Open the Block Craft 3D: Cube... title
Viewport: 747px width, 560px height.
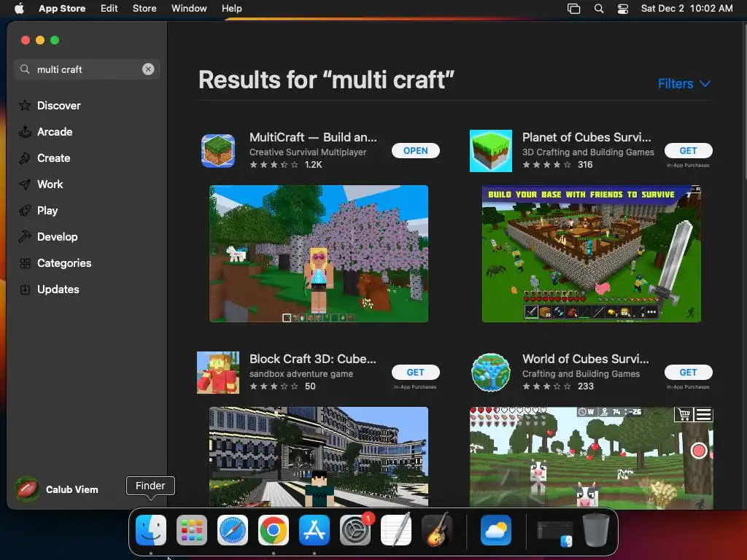[312, 359]
